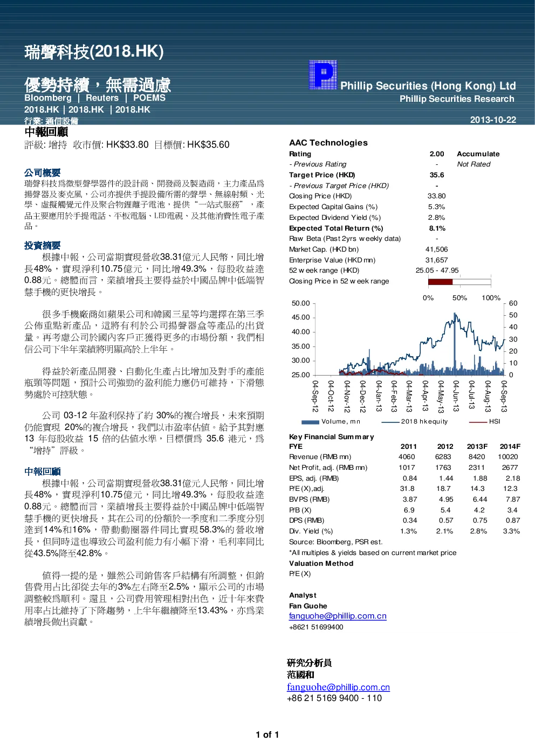Click Expected Capital Gains value 5.3%
The image size is (535, 756).
[x=437, y=207]
